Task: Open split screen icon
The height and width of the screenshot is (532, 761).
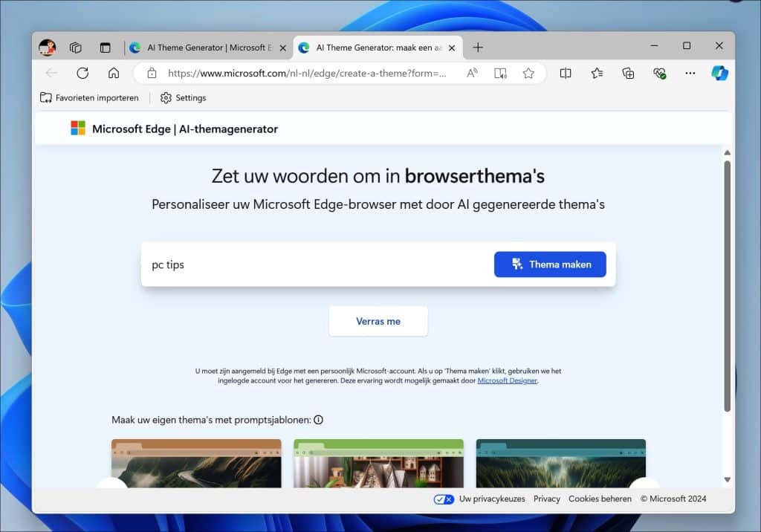Action: tap(566, 74)
